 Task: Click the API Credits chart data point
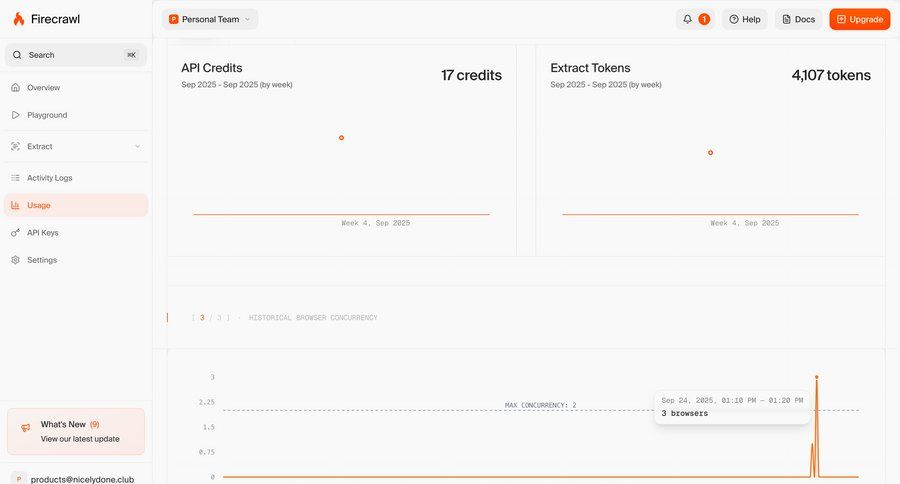pyautogui.click(x=341, y=138)
